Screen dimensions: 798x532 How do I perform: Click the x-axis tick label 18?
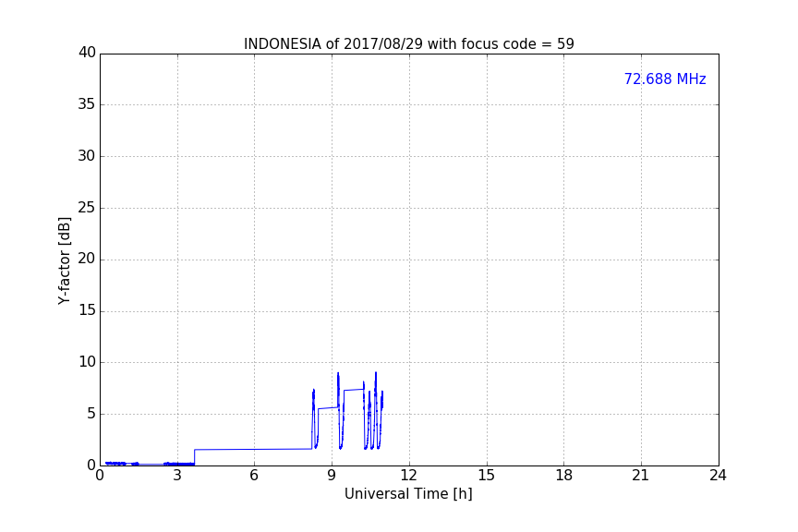tap(564, 476)
